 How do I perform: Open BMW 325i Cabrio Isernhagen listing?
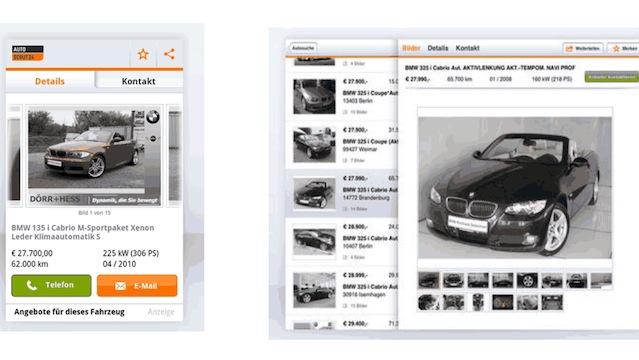coord(342,290)
